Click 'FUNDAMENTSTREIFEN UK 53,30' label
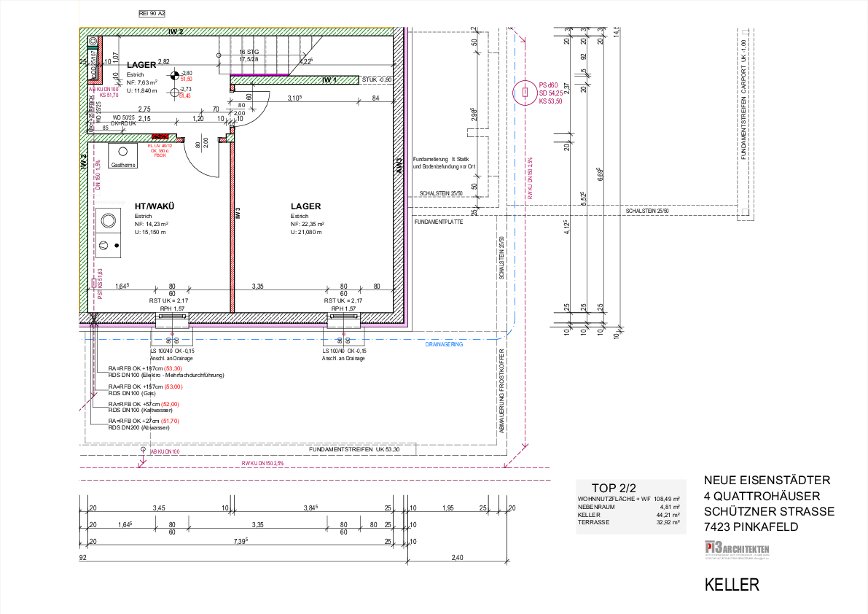Viewport: 868px width, 614px height. pyautogui.click(x=354, y=450)
